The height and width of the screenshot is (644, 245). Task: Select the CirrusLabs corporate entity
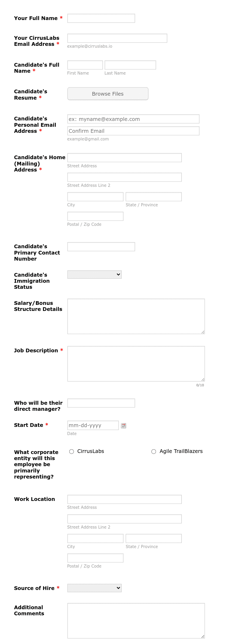(71, 451)
